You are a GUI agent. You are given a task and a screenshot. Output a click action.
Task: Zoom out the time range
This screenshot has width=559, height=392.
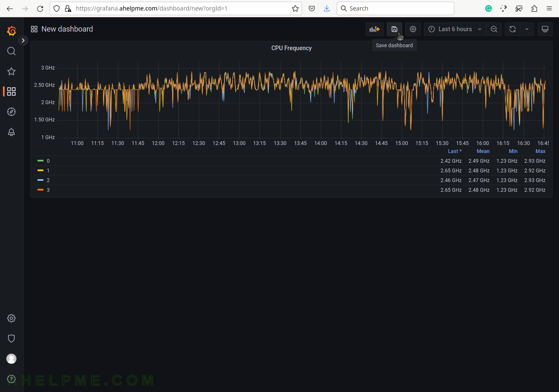point(494,29)
